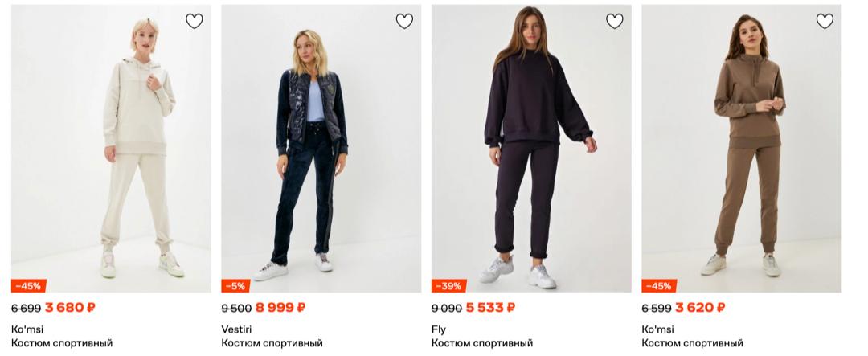The image size is (868, 356).
Task: Click the Ko'msi brand under the 3 620 ₽ price
Action: tap(657, 329)
